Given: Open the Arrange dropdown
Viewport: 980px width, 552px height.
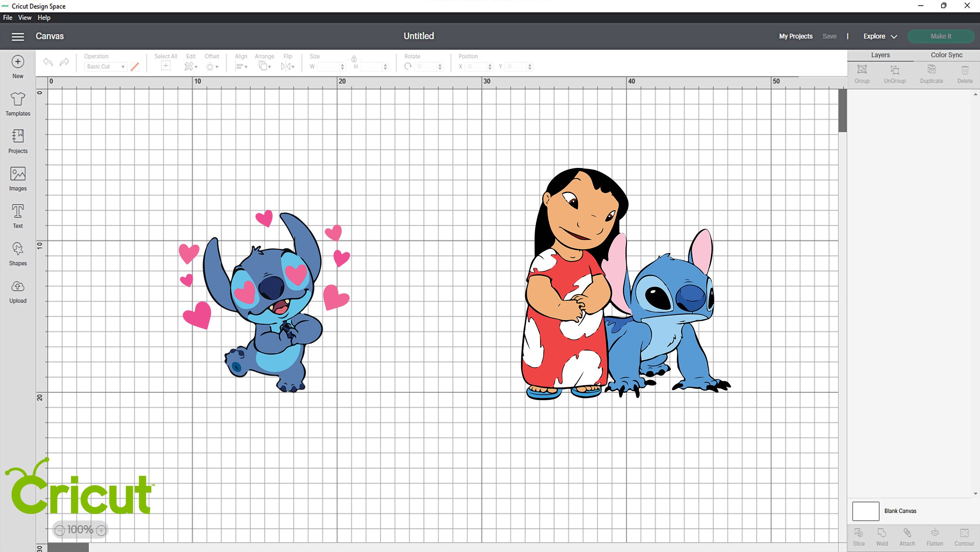Looking at the screenshot, I should 265,66.
